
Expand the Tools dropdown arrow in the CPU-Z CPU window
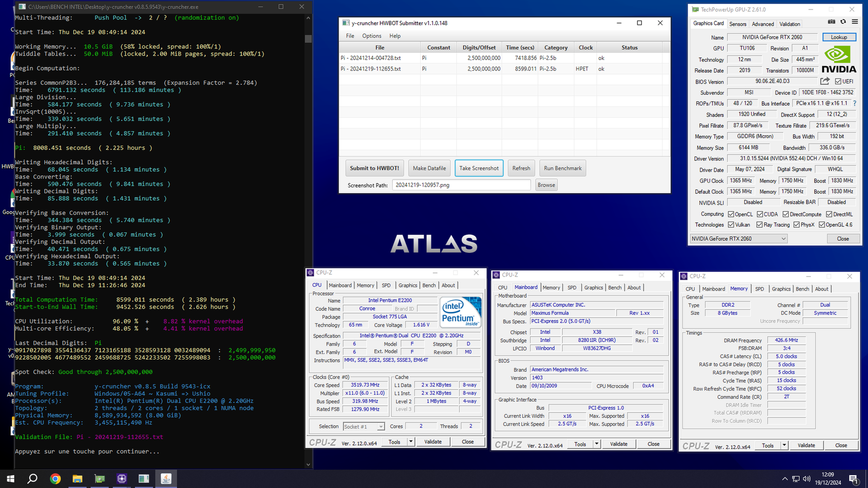[411, 442]
